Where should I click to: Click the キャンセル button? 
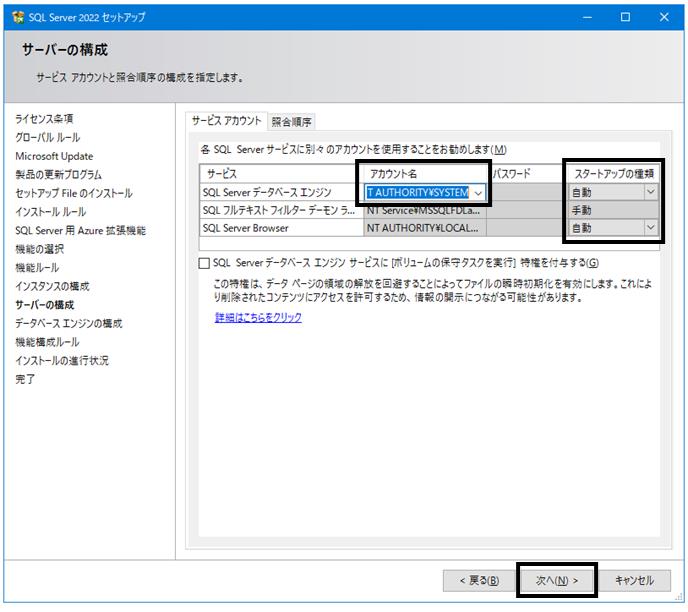pyautogui.click(x=634, y=581)
